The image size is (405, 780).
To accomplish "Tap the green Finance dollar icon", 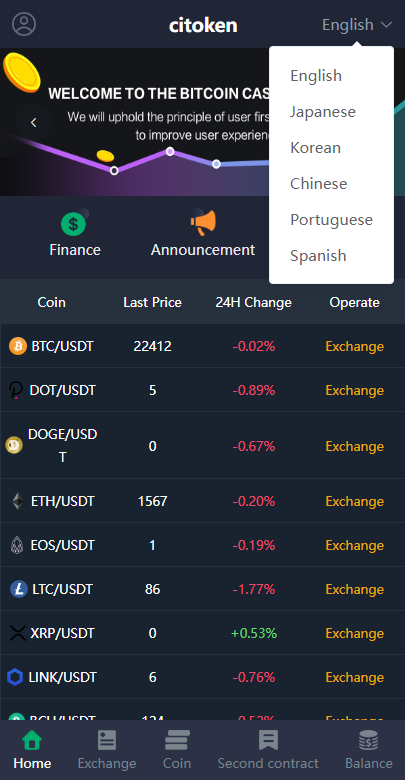I will coord(74,224).
